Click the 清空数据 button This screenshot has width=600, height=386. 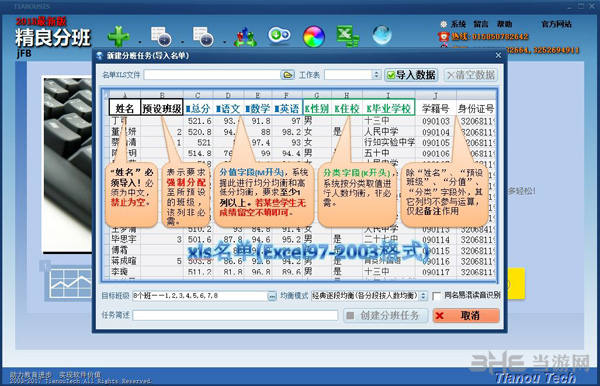click(471, 75)
